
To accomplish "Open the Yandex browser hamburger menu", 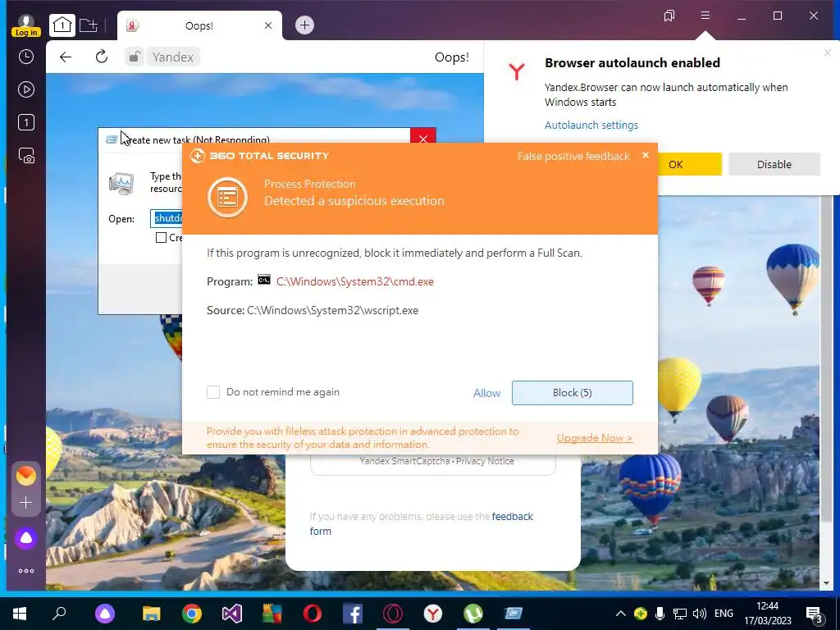I will (x=705, y=16).
